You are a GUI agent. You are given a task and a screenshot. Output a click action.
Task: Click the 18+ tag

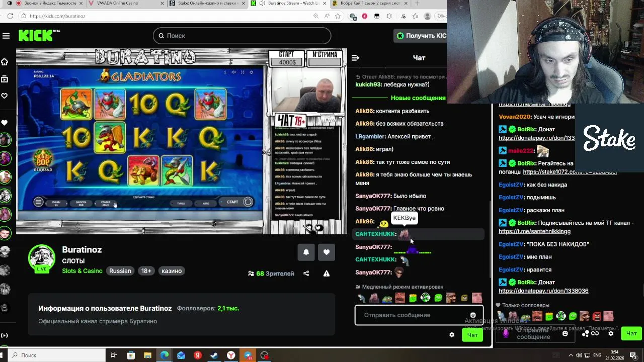tap(146, 271)
